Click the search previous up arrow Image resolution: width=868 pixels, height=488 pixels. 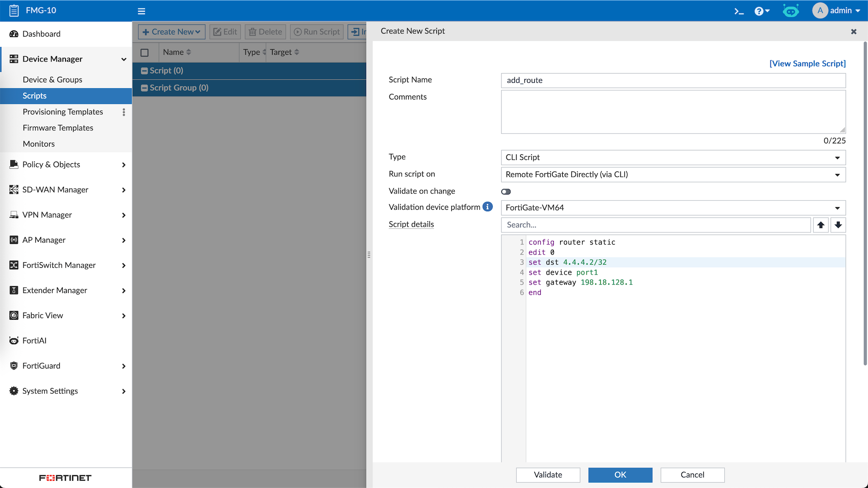click(x=821, y=225)
